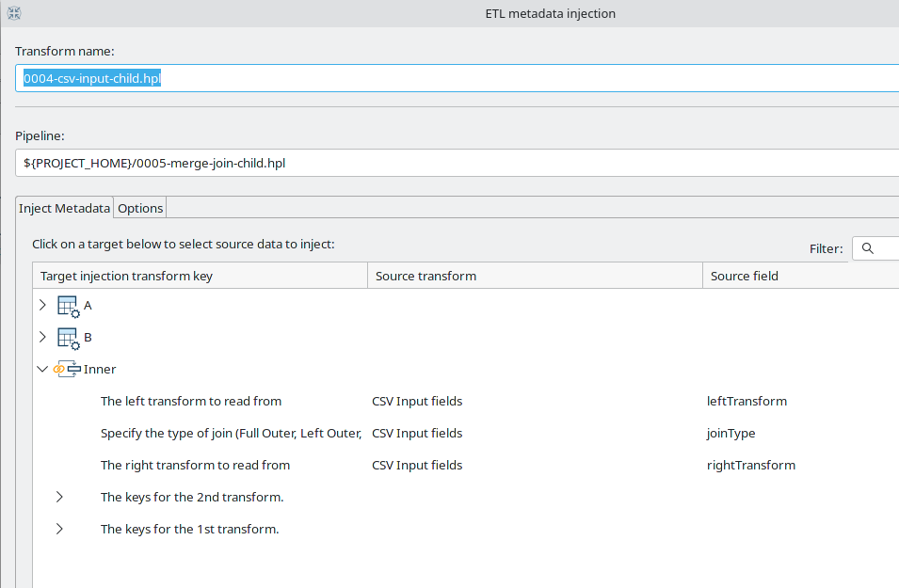This screenshot has width=899, height=588.
Task: Click the merge join icon beside Inner
Action: point(66,368)
